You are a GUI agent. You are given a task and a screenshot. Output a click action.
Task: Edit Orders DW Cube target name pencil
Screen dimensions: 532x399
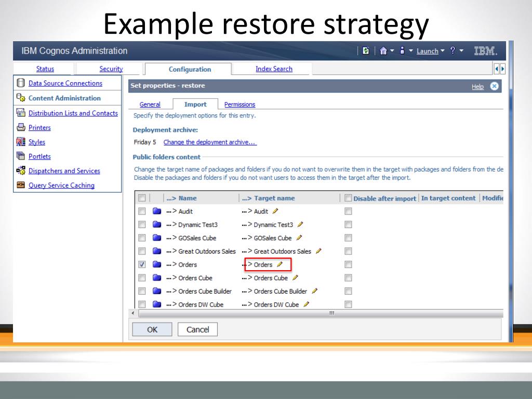pyautogui.click(x=307, y=304)
